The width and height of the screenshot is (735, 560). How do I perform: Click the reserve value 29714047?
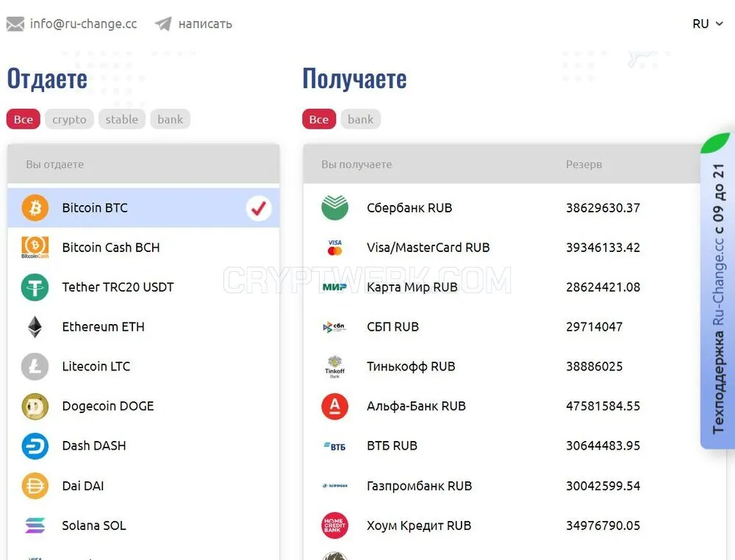(x=595, y=326)
